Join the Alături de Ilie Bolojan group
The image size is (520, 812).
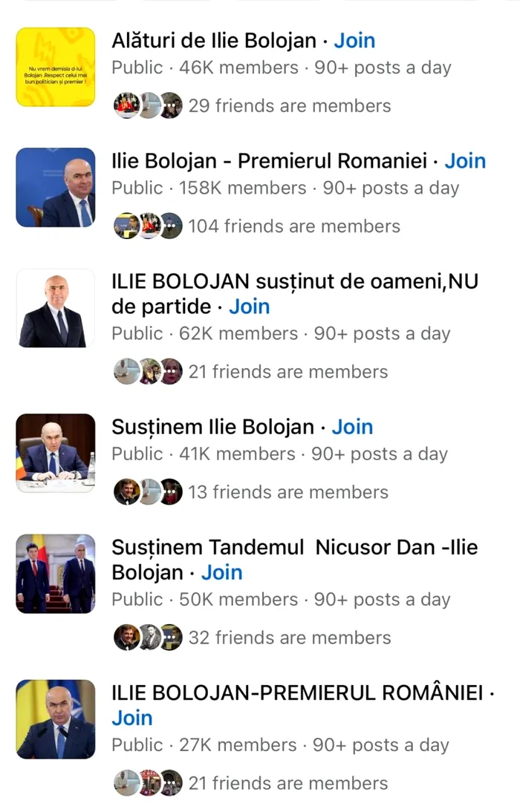(354, 41)
